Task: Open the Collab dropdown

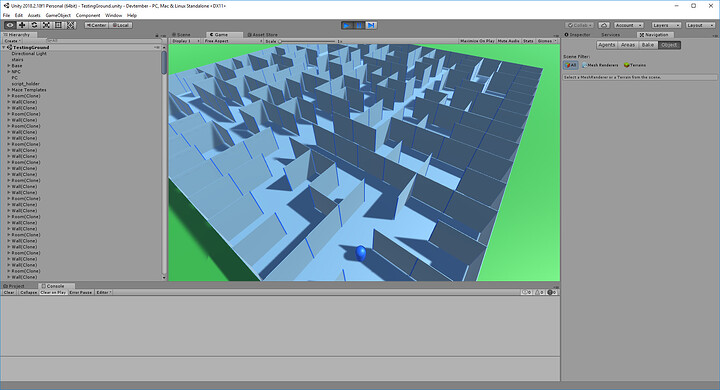Action: tap(580, 25)
